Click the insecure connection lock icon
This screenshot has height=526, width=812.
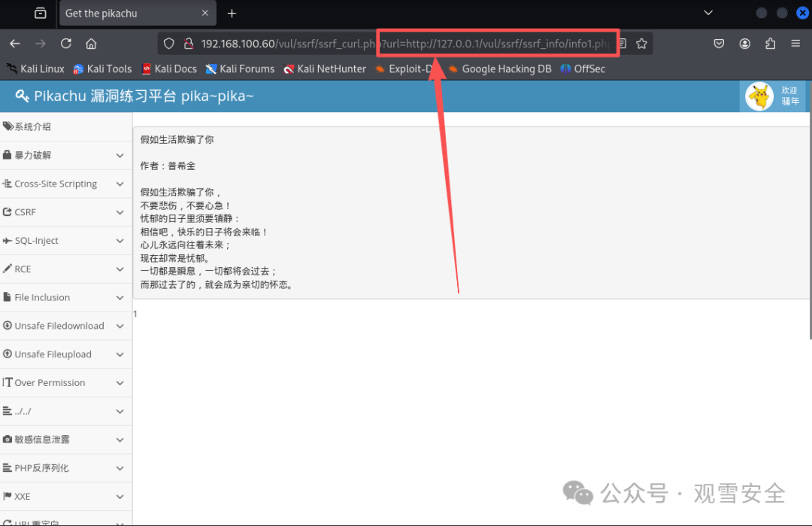(x=189, y=44)
